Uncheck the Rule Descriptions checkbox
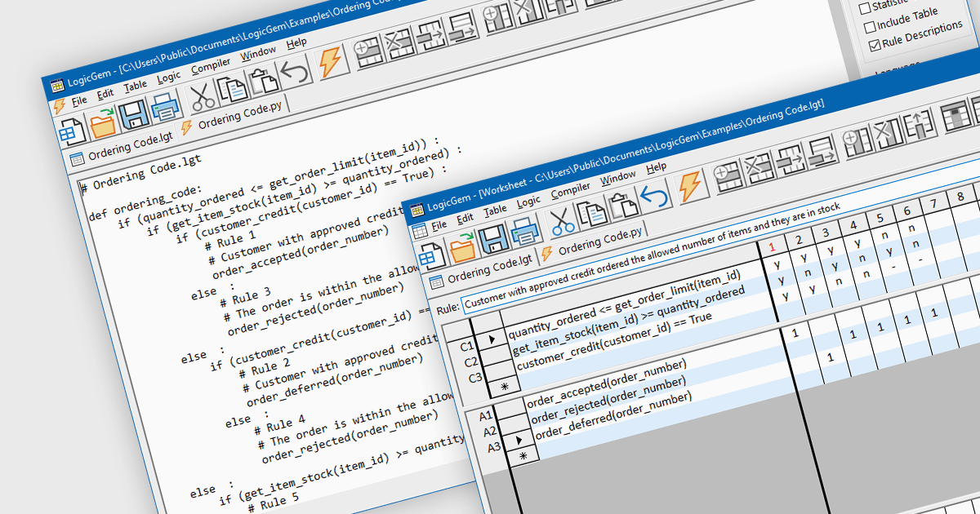The height and width of the screenshot is (514, 980). click(875, 45)
